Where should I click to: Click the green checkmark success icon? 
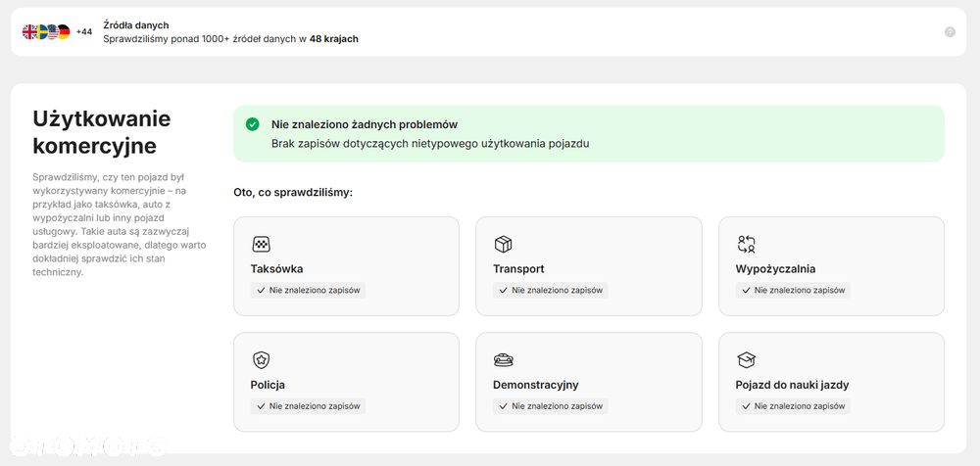pyautogui.click(x=253, y=124)
